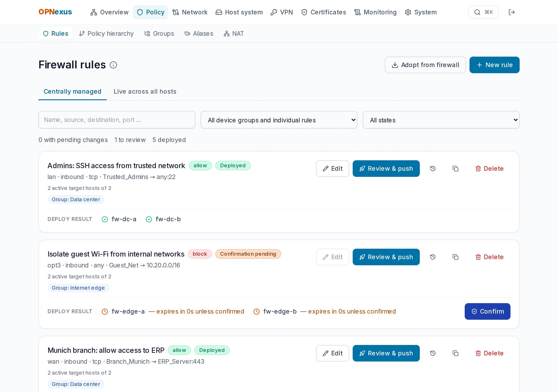Create a New rule
The image size is (558, 392).
[494, 65]
